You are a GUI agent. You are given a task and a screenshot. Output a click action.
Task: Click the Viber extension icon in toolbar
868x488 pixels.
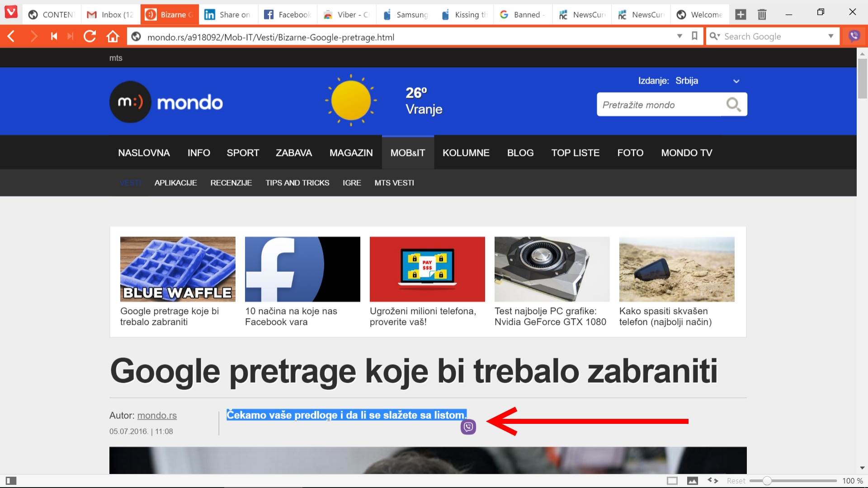[854, 36]
